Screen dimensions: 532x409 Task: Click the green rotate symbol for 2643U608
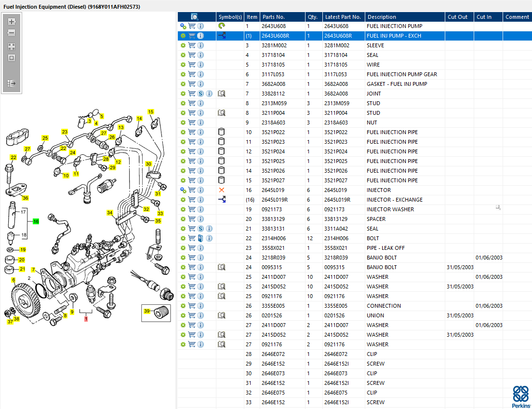(222, 26)
